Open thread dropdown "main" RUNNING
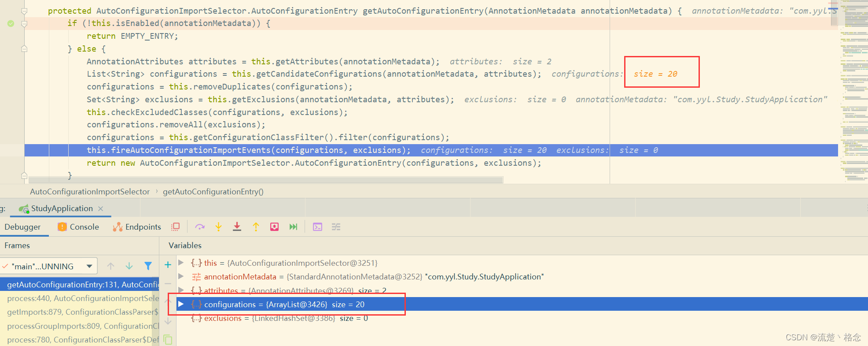 point(48,266)
